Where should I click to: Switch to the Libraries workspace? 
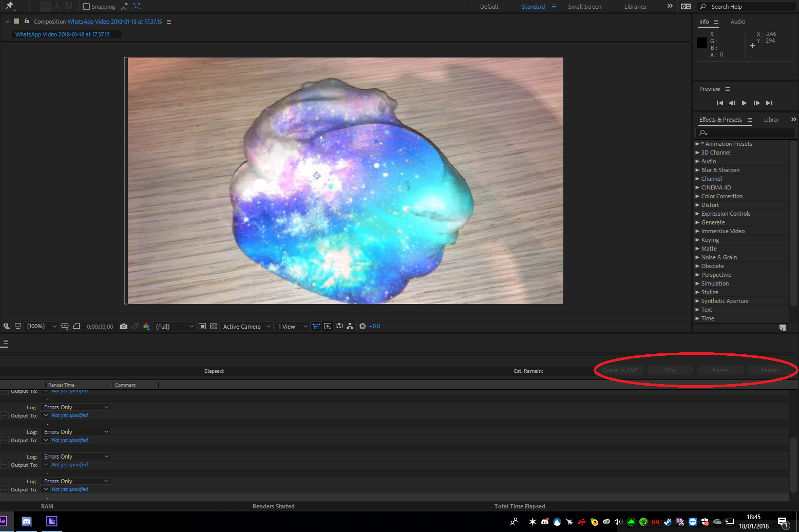coord(635,7)
